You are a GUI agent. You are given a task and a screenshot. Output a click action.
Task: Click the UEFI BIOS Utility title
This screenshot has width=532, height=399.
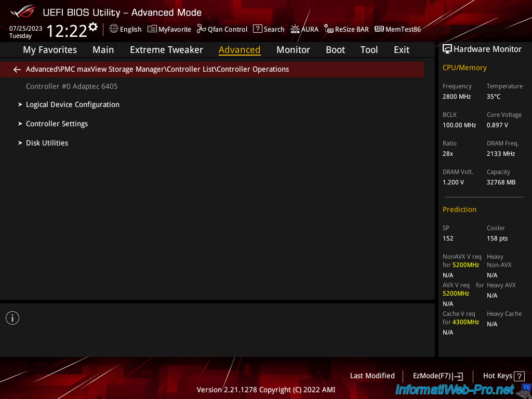(x=122, y=12)
